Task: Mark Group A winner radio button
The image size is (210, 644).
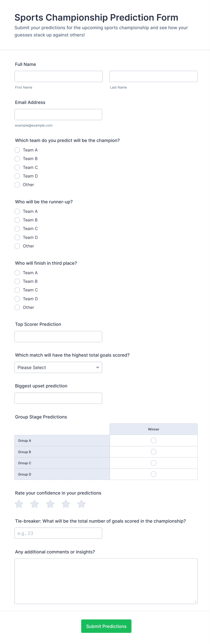Action: (153, 440)
